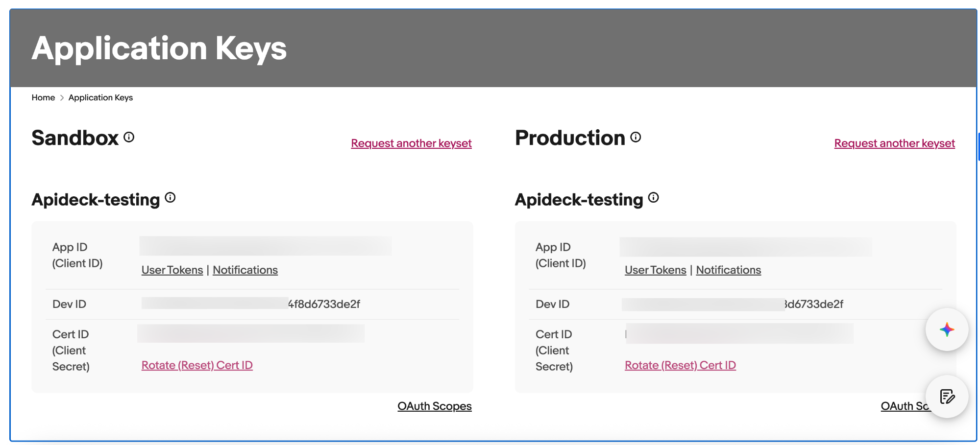Rotate the Production Cert ID
This screenshot has height=445, width=980.
[680, 365]
